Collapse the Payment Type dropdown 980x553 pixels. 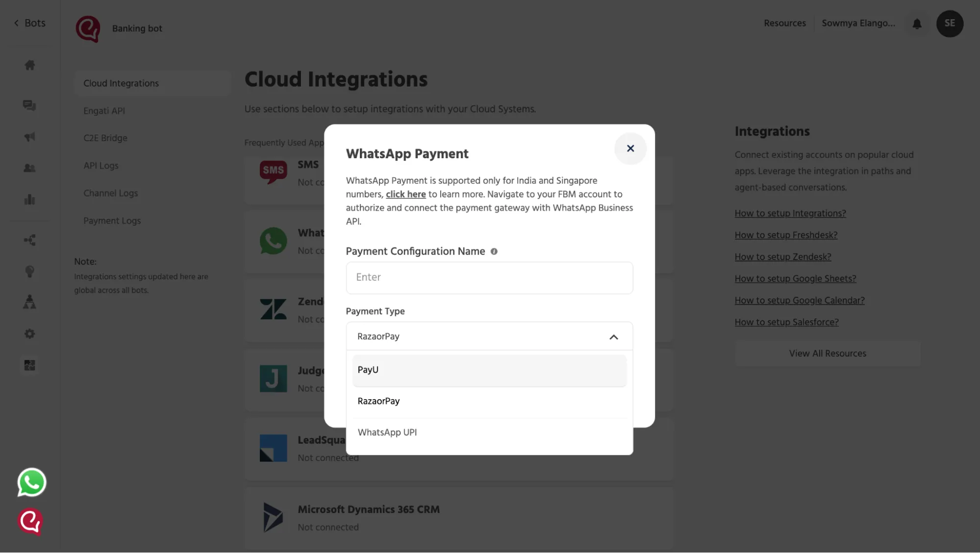tap(613, 337)
